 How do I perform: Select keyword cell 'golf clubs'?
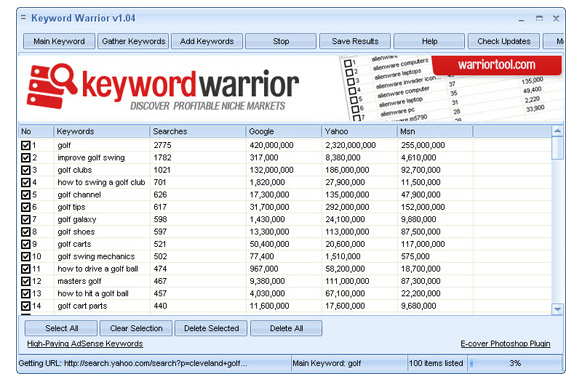pyautogui.click(x=75, y=170)
